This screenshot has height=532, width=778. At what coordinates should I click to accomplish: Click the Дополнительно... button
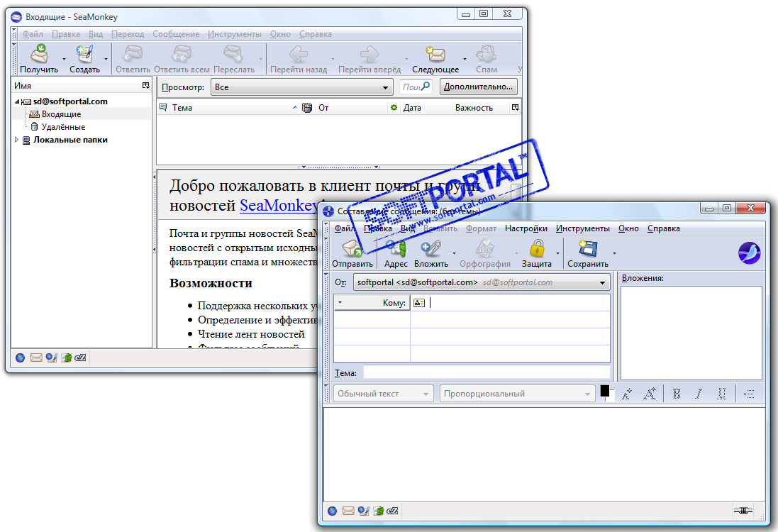[x=478, y=87]
